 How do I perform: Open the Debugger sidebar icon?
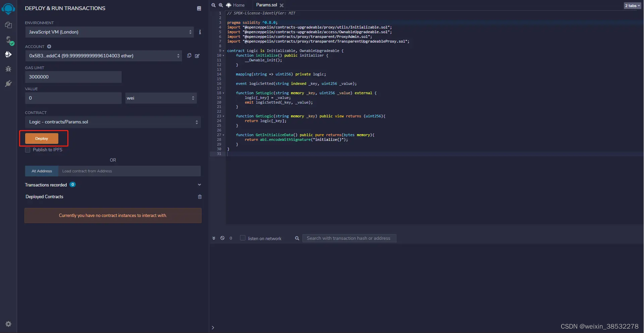pyautogui.click(x=8, y=69)
